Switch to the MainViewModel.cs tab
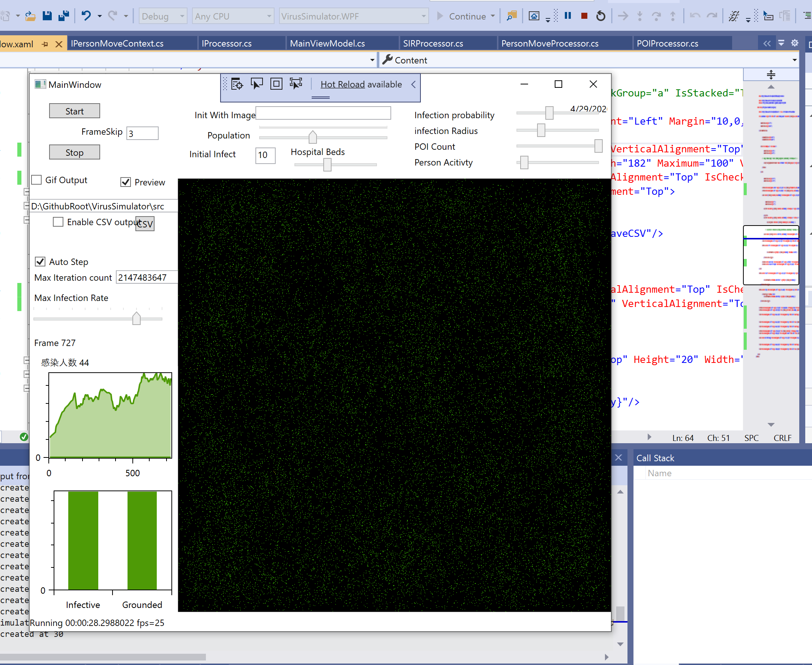This screenshot has height=665, width=812. pyautogui.click(x=327, y=43)
